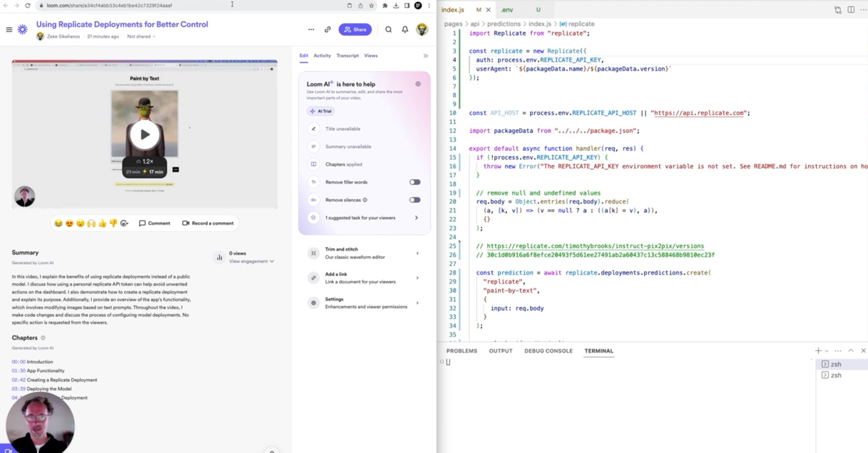The width and height of the screenshot is (868, 453).
Task: Open the user profile avatar menu
Action: click(x=422, y=30)
